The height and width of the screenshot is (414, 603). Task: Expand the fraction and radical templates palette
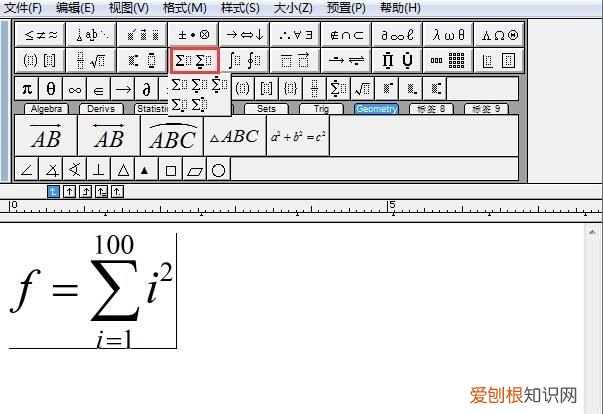92,60
